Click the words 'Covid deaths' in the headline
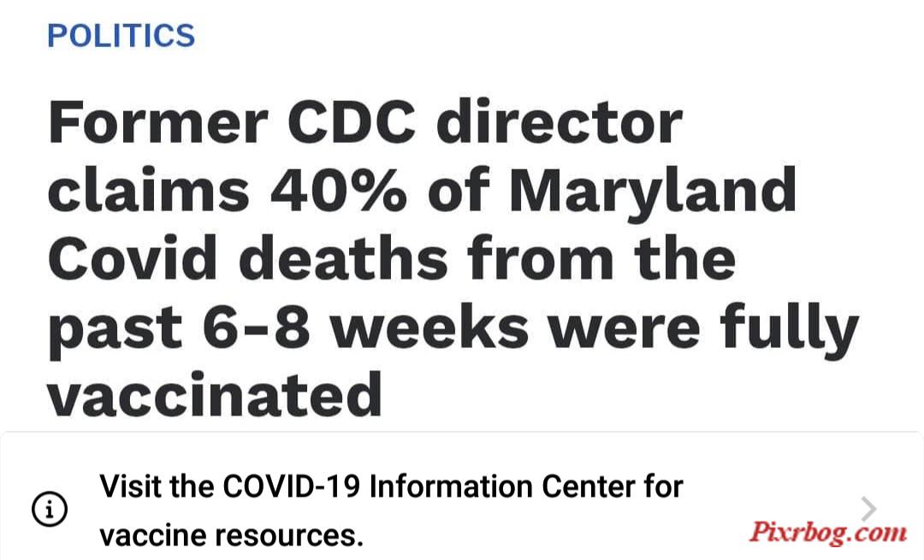The width and height of the screenshot is (924, 560). point(248,258)
